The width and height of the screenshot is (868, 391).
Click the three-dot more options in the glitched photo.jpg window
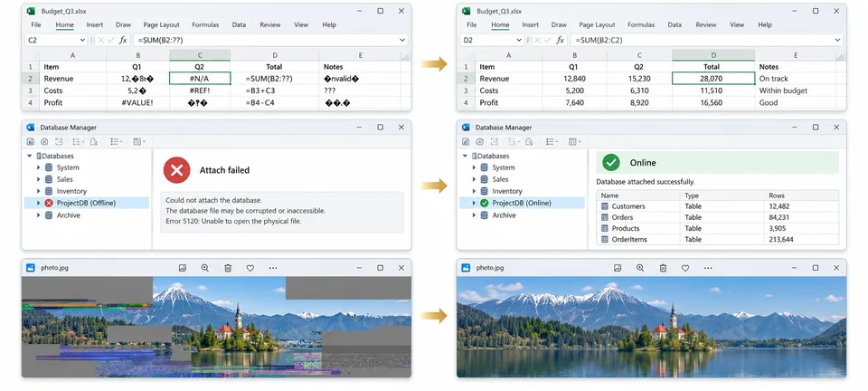coord(273,268)
